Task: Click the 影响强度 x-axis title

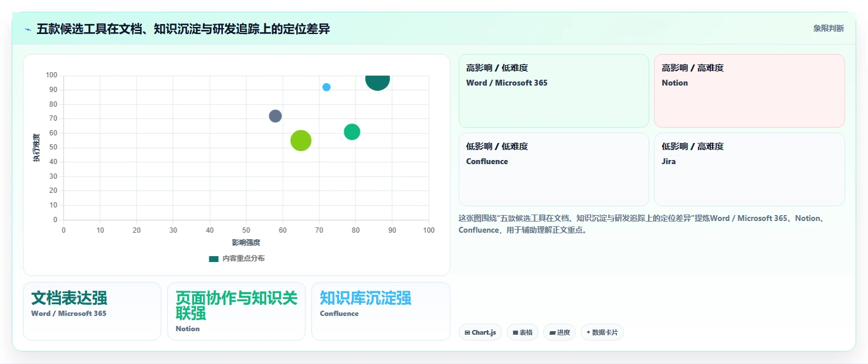Action: (x=246, y=242)
